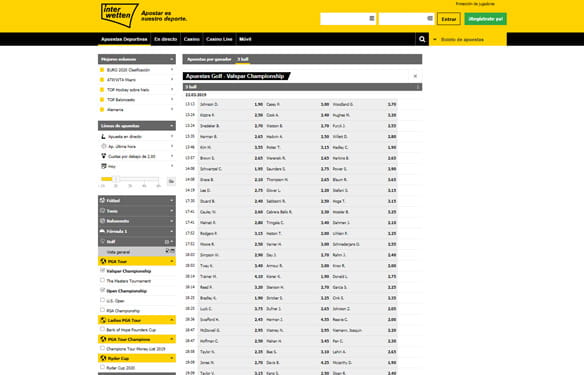The height and width of the screenshot is (375, 584).
Task: Click the Go button beside time slider
Action: (x=171, y=181)
